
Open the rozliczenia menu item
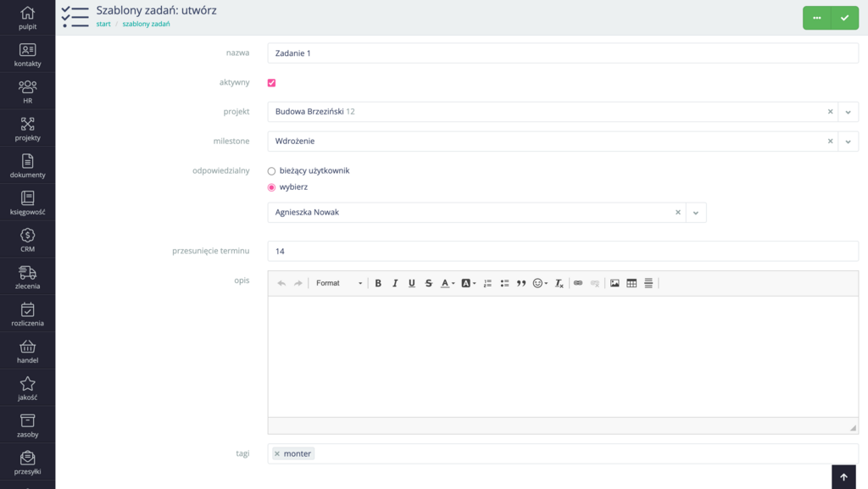pyautogui.click(x=27, y=314)
